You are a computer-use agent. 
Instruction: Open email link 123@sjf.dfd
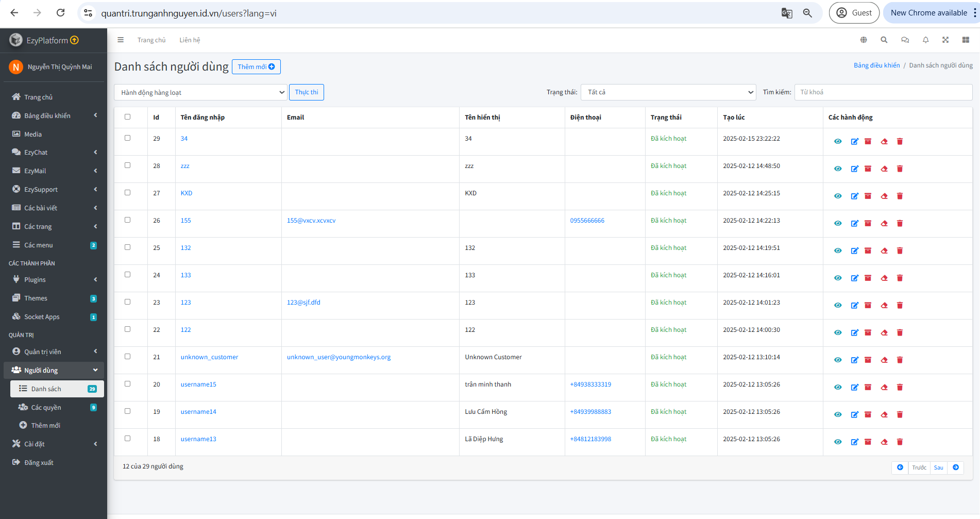(x=303, y=302)
